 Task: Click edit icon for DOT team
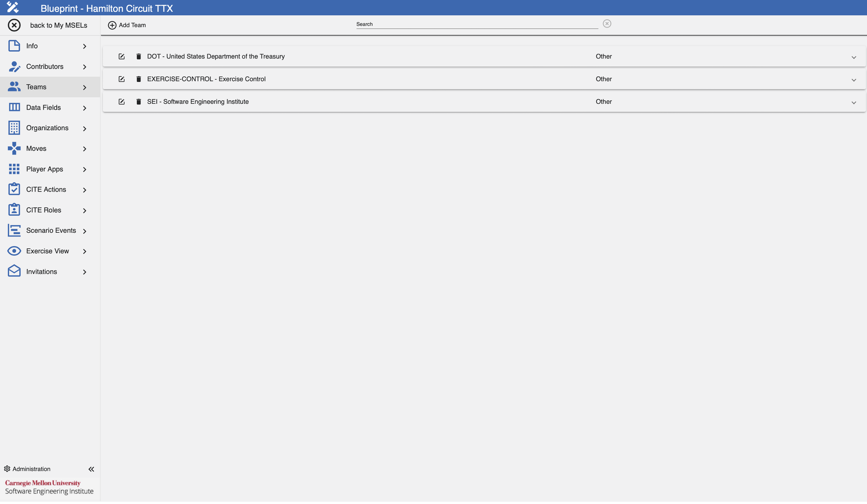click(120, 56)
